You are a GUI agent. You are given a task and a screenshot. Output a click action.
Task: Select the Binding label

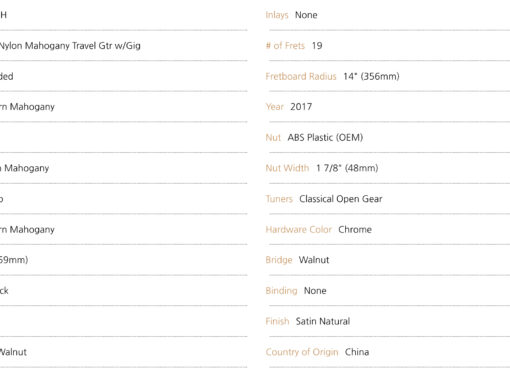pos(281,290)
